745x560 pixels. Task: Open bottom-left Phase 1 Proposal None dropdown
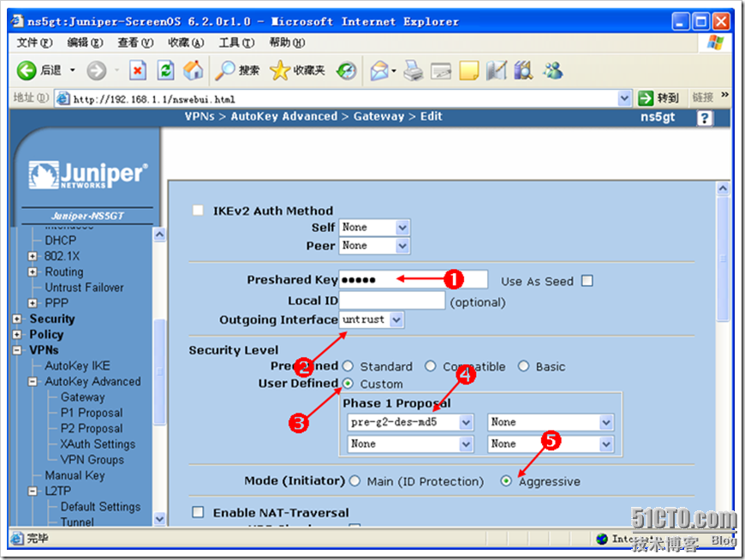click(x=410, y=444)
